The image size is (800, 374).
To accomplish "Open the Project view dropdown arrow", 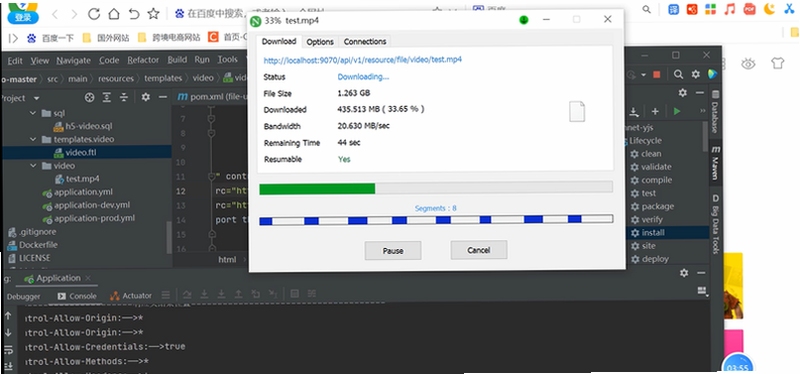I will 36,98.
